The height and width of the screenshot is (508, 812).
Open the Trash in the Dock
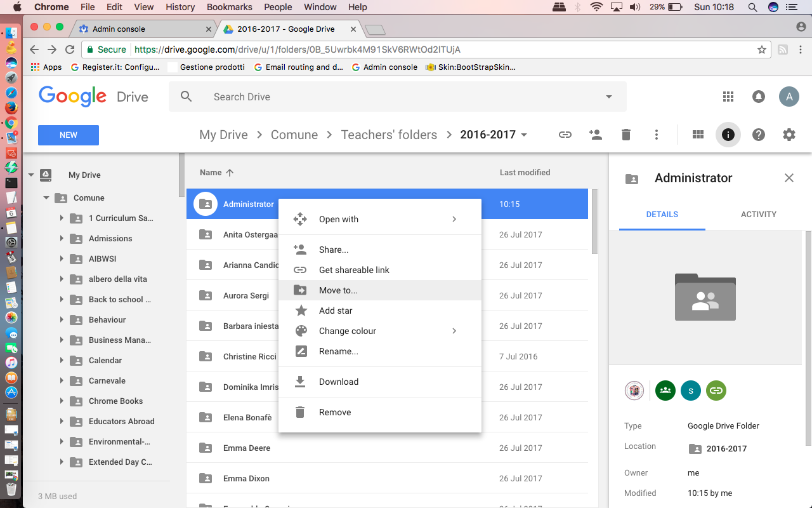click(11, 490)
